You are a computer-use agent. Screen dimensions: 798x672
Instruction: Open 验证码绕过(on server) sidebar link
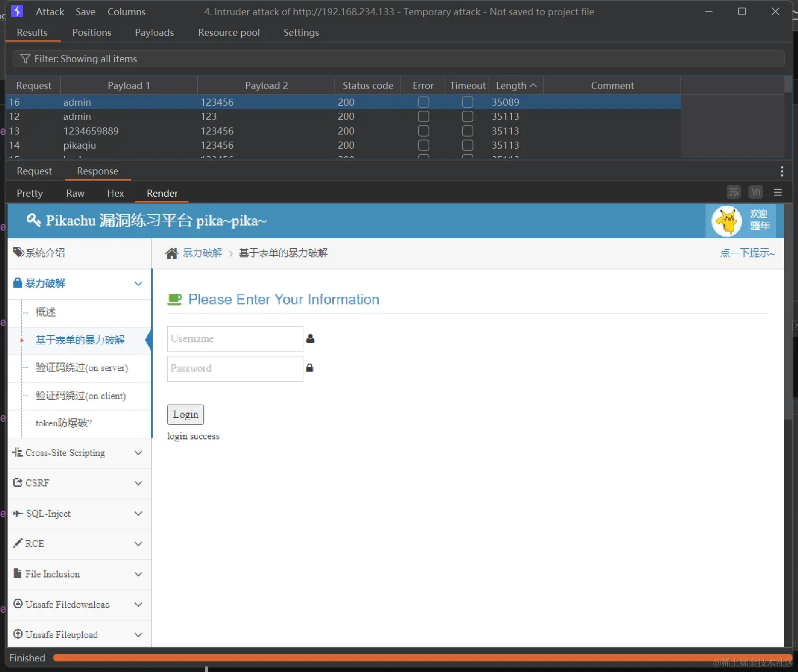[82, 368]
